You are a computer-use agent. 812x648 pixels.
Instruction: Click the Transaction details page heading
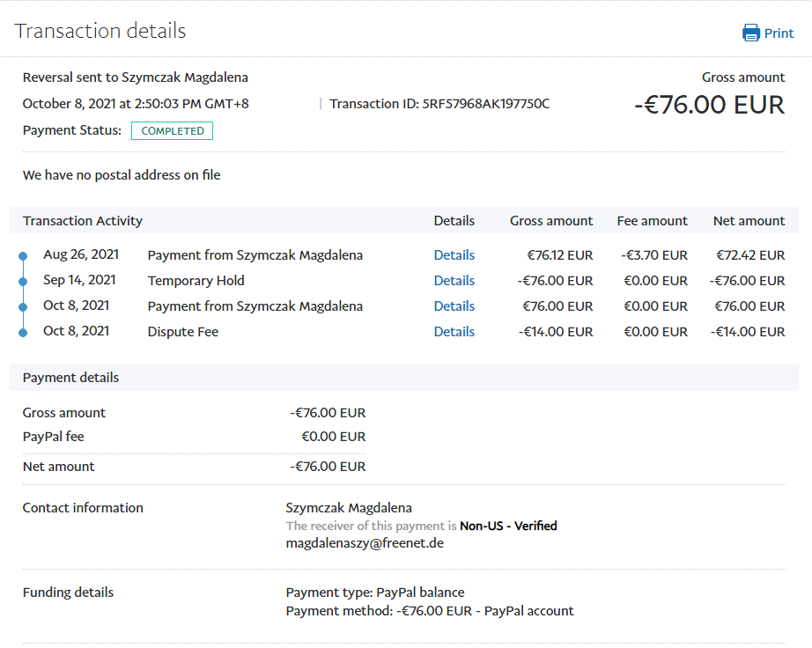(x=100, y=31)
